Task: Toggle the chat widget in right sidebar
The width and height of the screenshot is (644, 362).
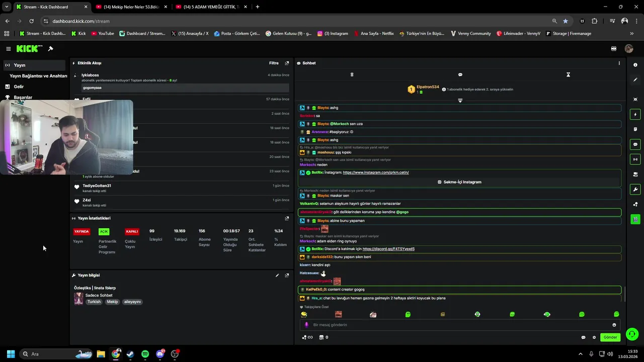Action: tap(635, 144)
